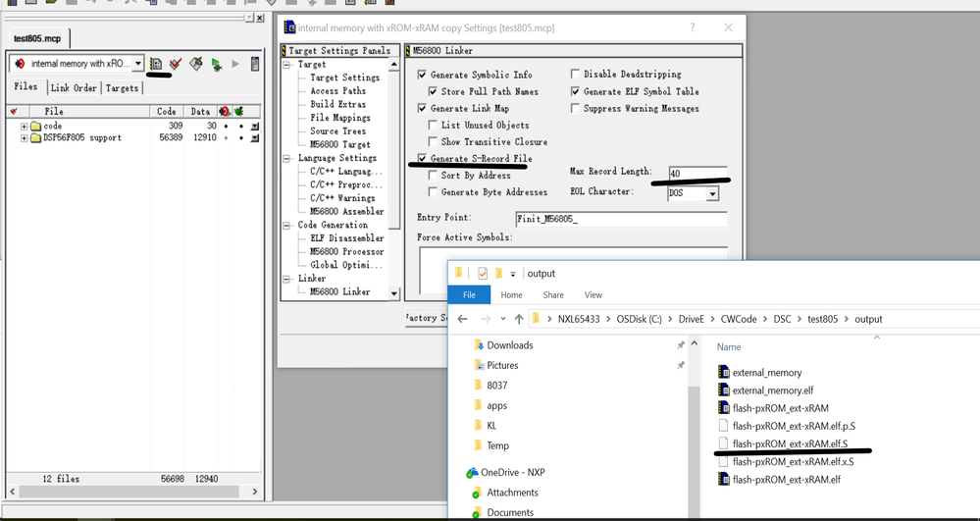Select flash-pxROM_ext-xRAM.elf.S file
The image size is (980, 521).
790,443
